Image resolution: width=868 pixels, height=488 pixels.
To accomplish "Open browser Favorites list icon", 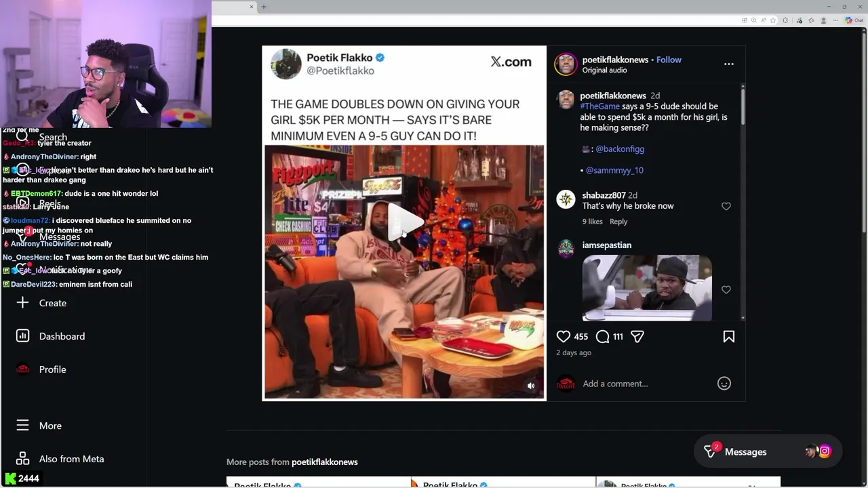I will pyautogui.click(x=811, y=20).
